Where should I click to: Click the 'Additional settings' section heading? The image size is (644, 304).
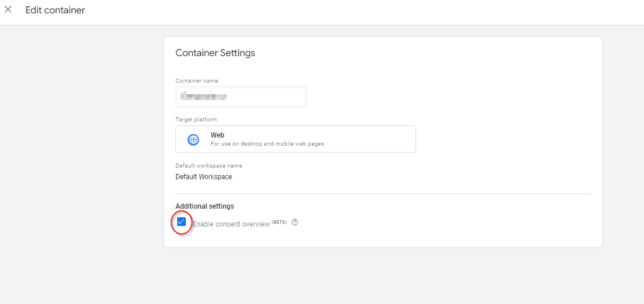205,206
